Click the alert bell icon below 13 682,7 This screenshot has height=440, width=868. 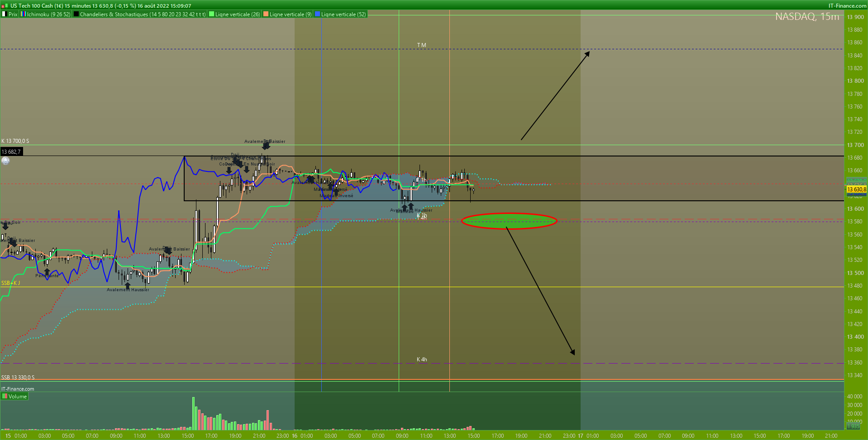[x=5, y=161]
